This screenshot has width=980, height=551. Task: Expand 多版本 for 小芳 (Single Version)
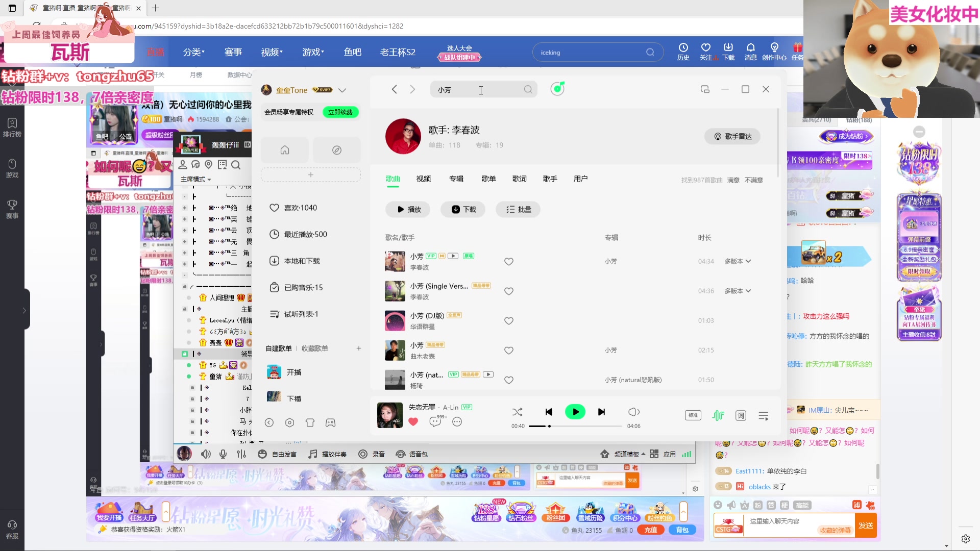[x=738, y=291]
